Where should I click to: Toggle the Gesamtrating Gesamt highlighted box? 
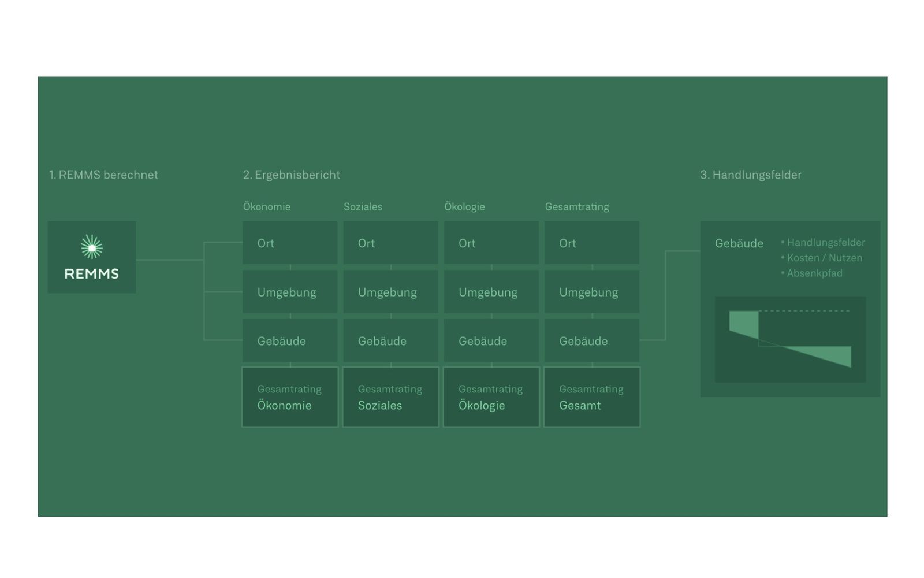(591, 397)
